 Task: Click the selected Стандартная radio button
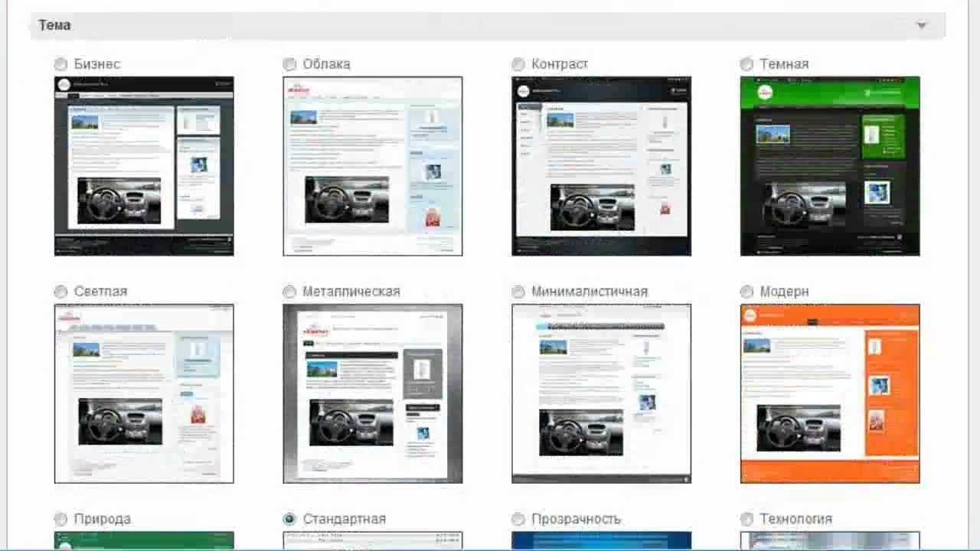[289, 519]
